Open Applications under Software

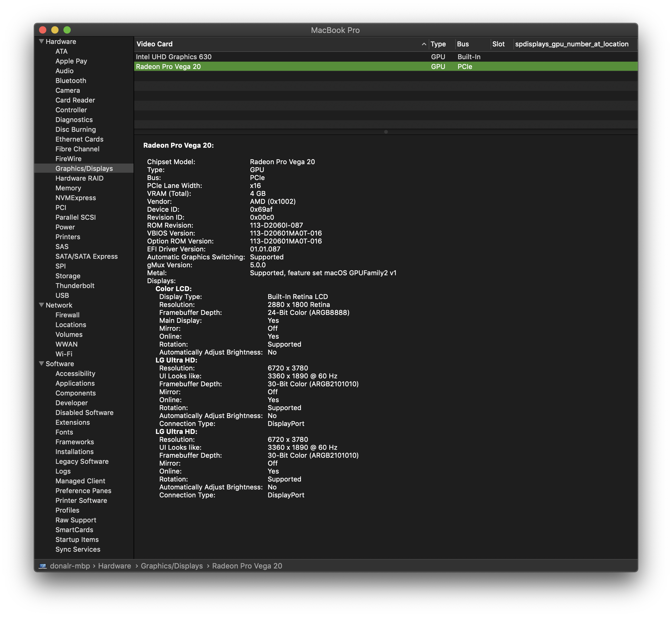pos(75,383)
